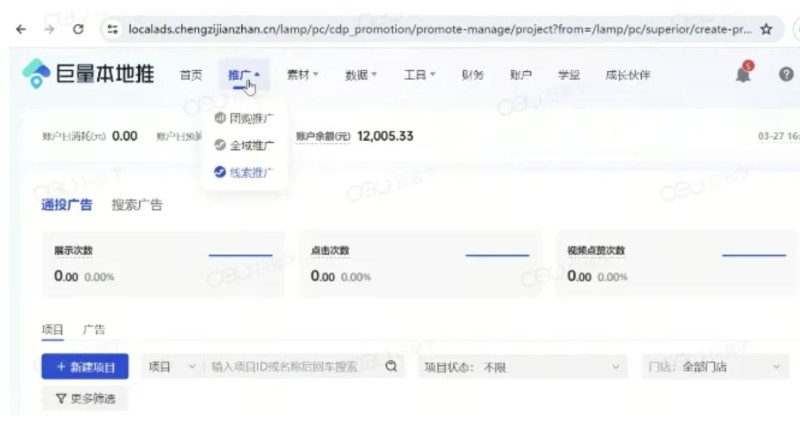Open the 项目 search type dropdown

pyautogui.click(x=172, y=367)
